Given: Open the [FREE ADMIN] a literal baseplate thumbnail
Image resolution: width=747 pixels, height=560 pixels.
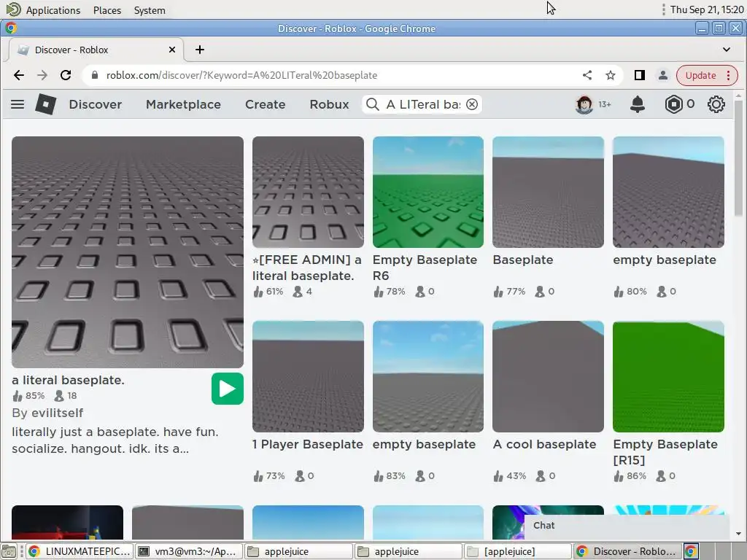Looking at the screenshot, I should point(309,192).
